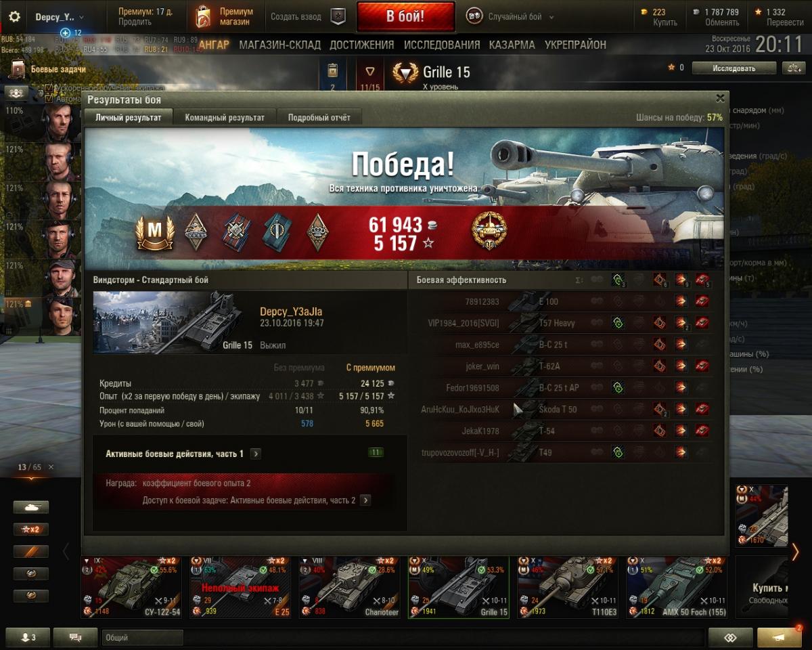Open the notifications center with the 2 badge
The height and width of the screenshot is (650, 812).
pyautogui.click(x=780, y=637)
